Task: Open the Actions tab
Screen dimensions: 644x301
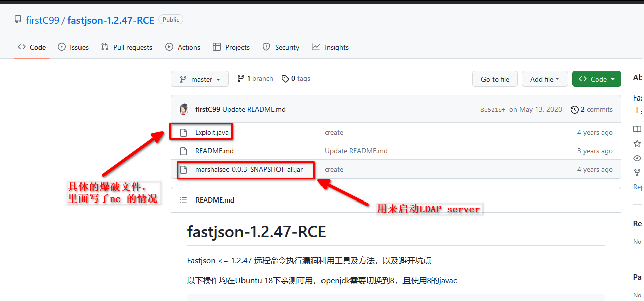Action: tap(183, 47)
